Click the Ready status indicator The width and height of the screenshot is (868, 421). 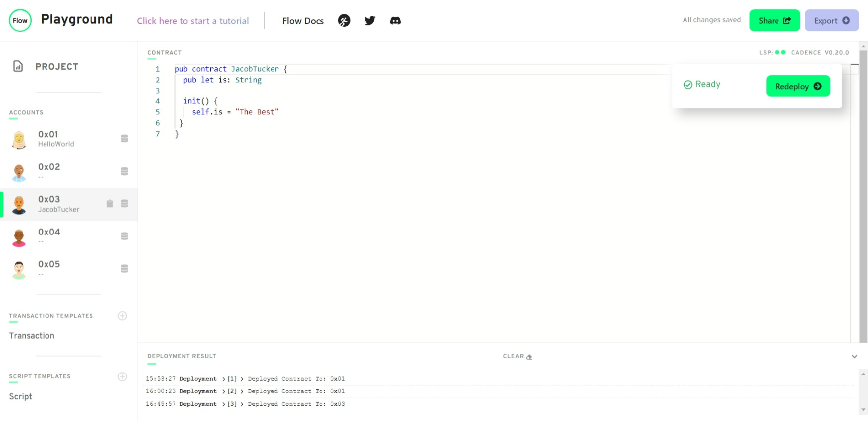point(701,84)
